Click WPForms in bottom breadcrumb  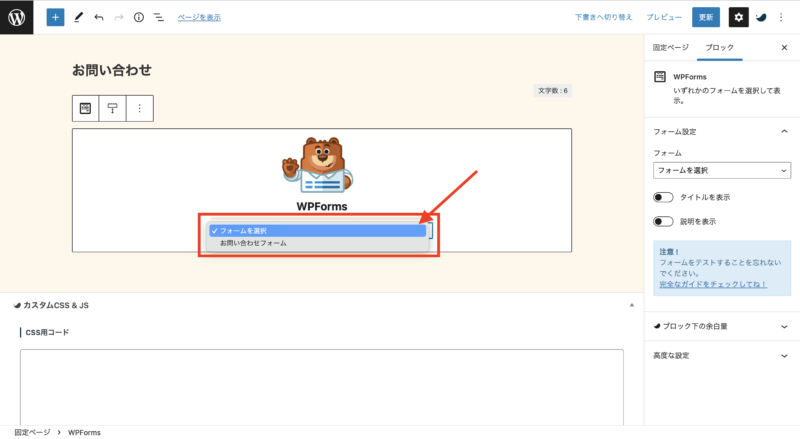(x=84, y=432)
